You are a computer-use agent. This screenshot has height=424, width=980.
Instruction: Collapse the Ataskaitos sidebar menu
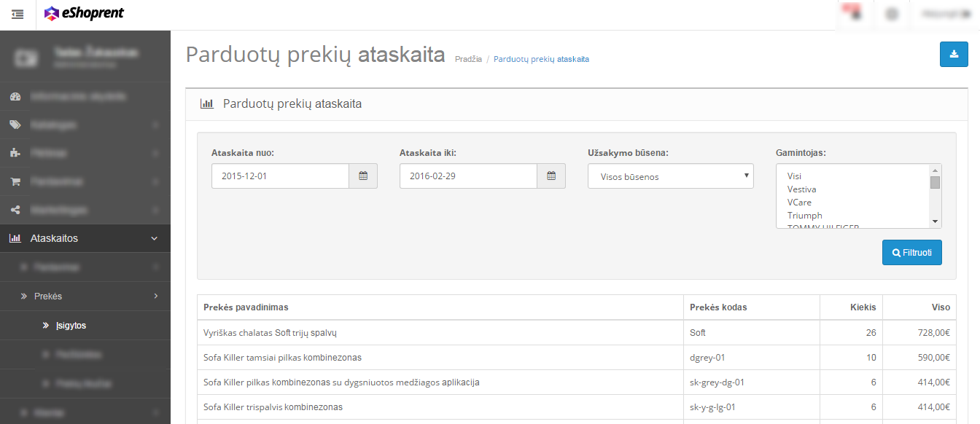(x=154, y=238)
